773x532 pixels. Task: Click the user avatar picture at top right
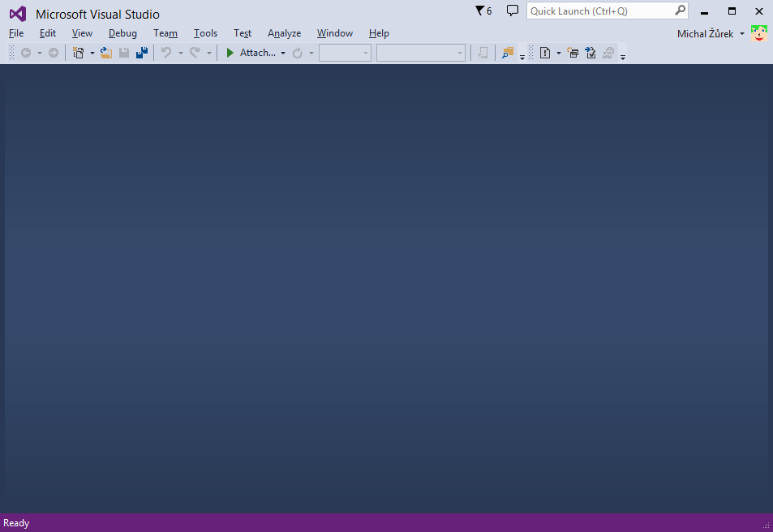pos(758,33)
